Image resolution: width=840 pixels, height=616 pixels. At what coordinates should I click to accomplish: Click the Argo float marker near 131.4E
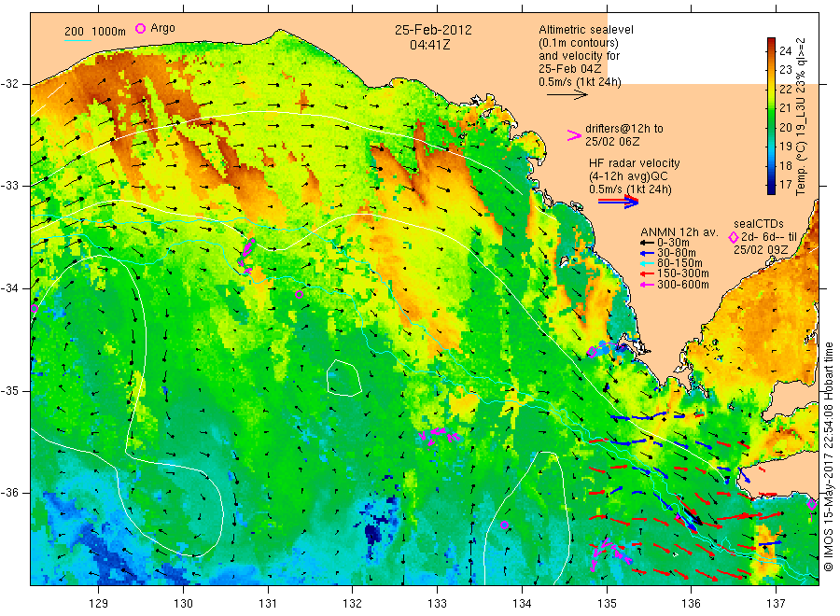[x=299, y=294]
